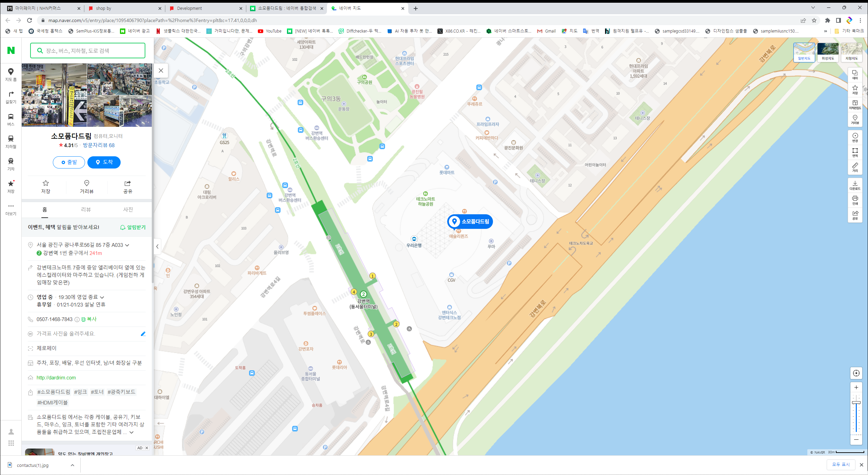Click the 강변역 subway station marker

363,294
